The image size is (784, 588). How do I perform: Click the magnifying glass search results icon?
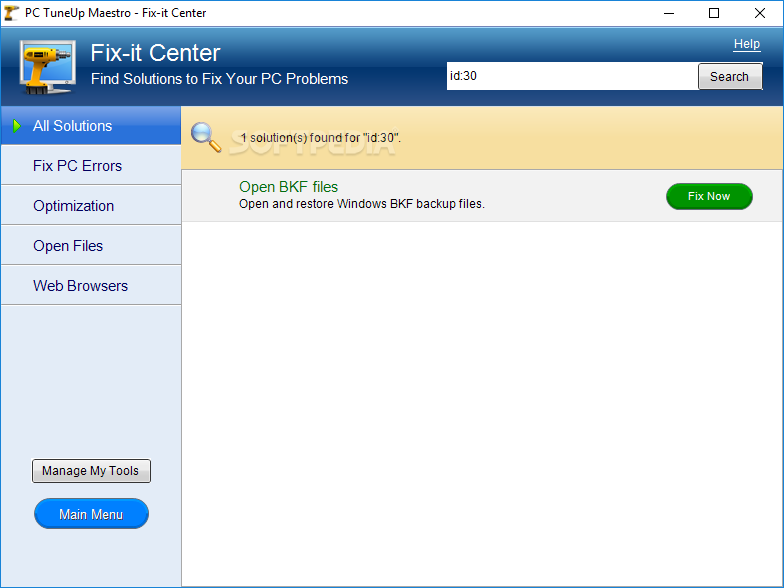[206, 137]
